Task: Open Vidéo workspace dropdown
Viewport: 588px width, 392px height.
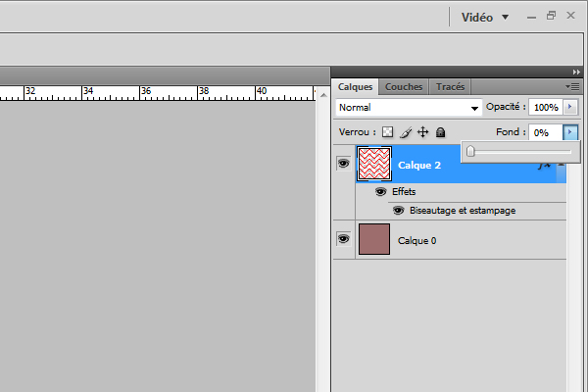Action: click(484, 18)
